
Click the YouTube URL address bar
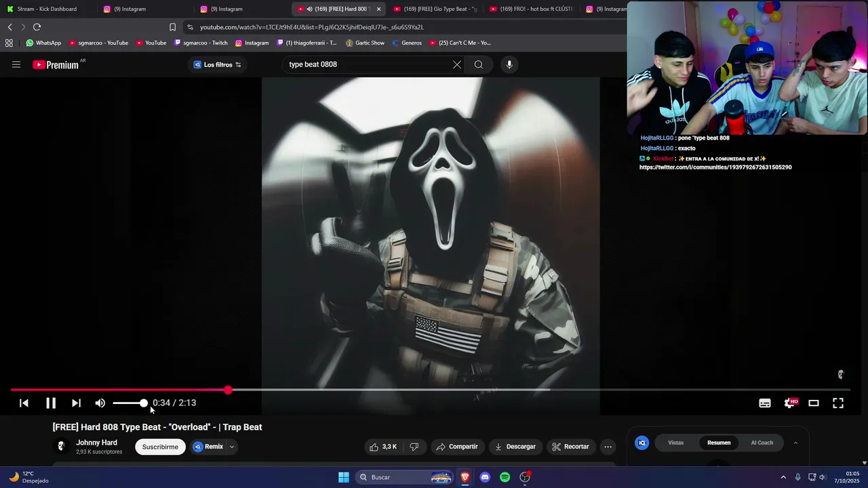pos(403,27)
